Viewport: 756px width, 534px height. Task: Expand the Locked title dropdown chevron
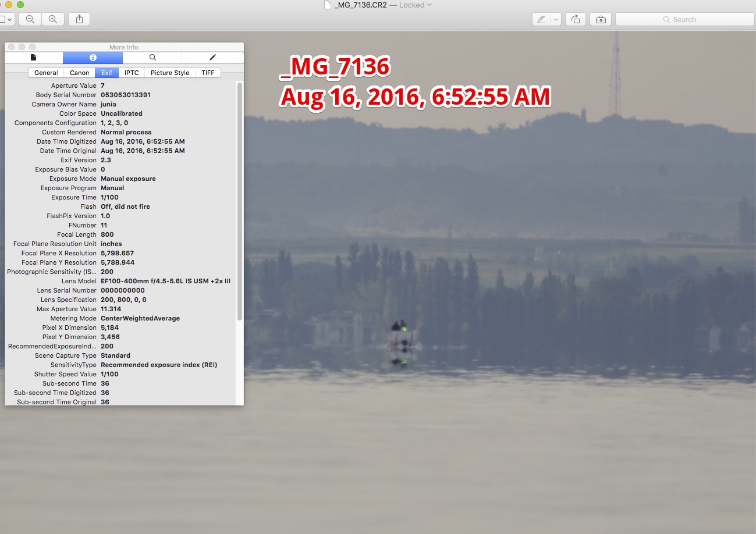tap(430, 5)
